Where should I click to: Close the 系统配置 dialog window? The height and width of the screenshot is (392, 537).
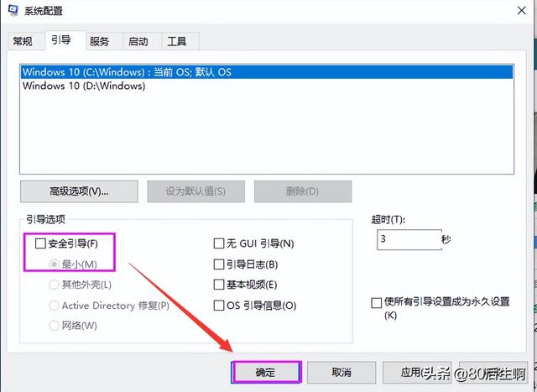(521, 11)
